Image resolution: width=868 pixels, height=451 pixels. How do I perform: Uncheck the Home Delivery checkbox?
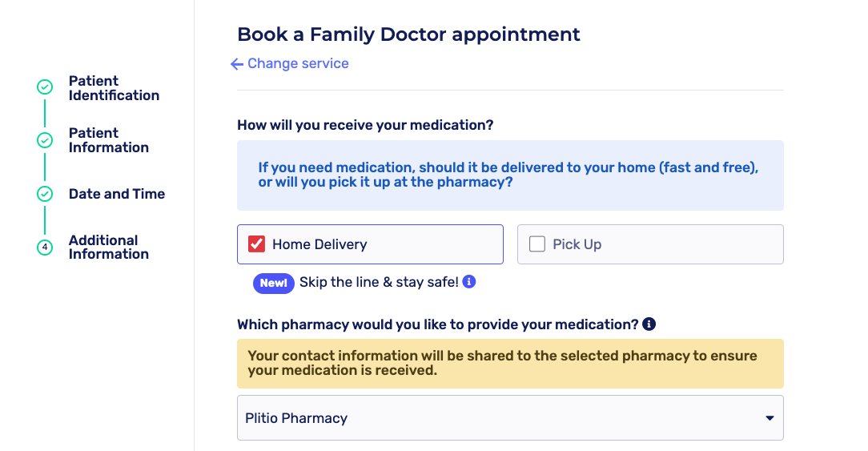click(x=256, y=244)
